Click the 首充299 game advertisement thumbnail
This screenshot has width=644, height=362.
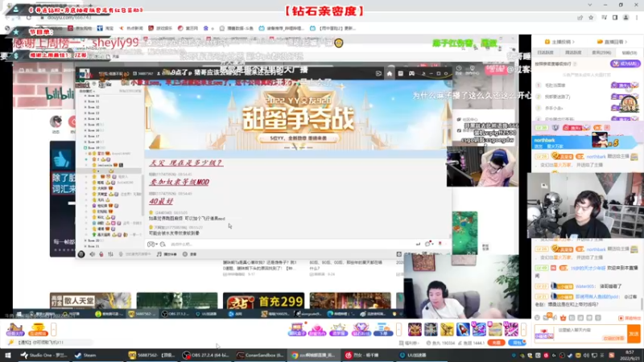(x=264, y=301)
